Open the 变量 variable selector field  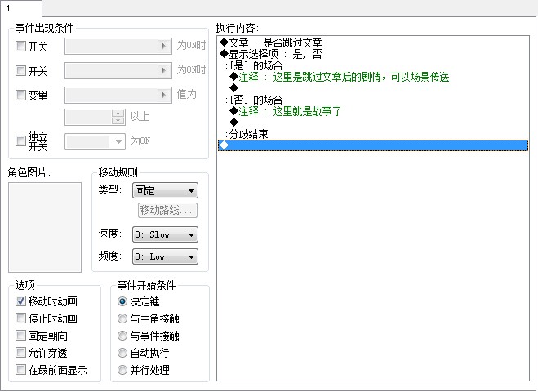(118, 95)
